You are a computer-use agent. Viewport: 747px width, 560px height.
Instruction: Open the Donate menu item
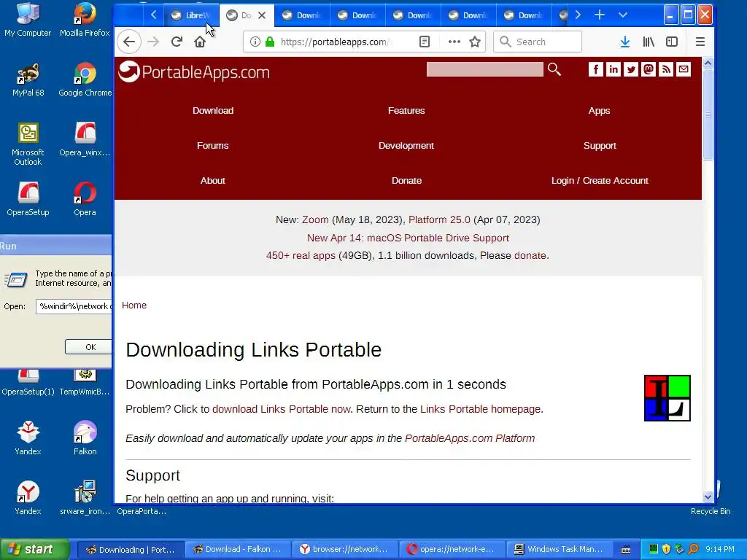[x=406, y=181]
